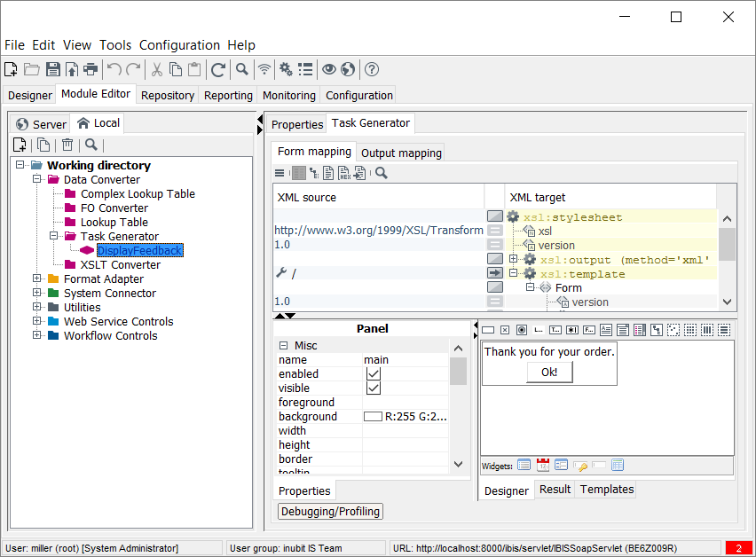Open the Tools menu
The image size is (756, 557).
pos(114,45)
